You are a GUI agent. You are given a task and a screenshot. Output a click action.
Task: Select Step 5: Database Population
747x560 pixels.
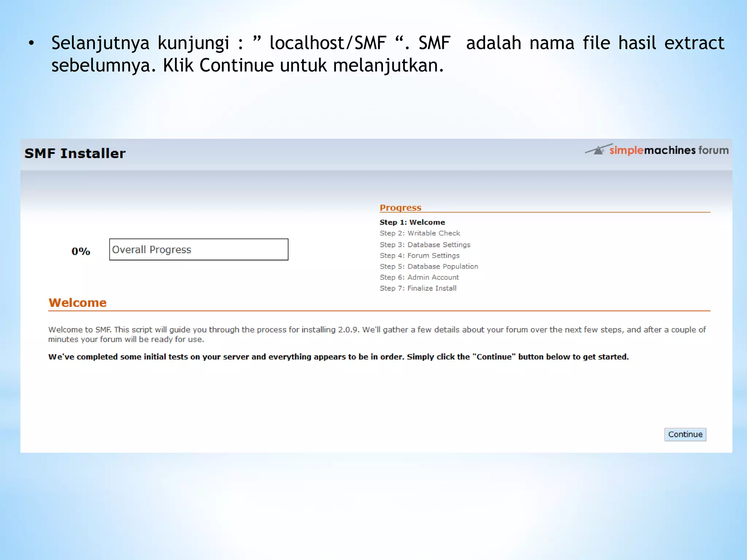[429, 267]
